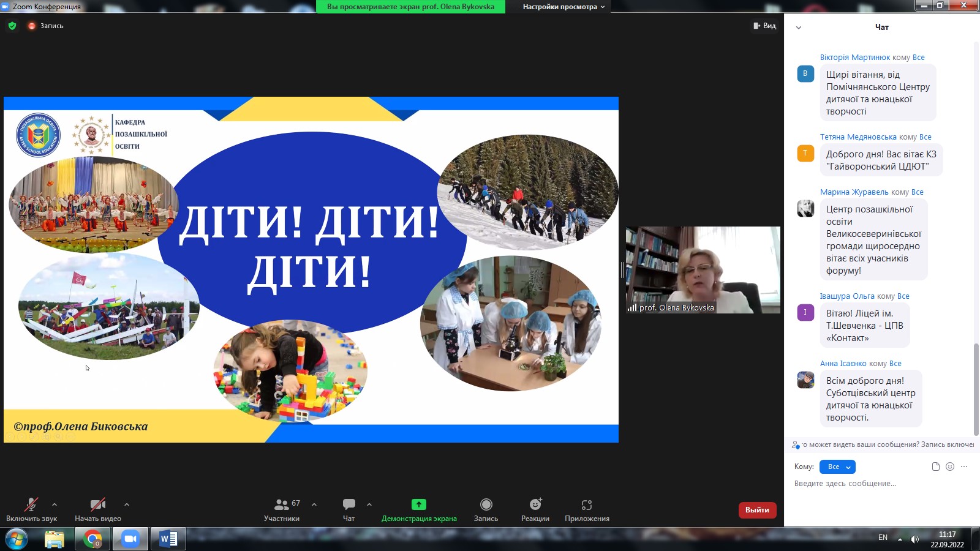The height and width of the screenshot is (551, 980).
Task: Open the Participants panel icon
Action: click(282, 505)
